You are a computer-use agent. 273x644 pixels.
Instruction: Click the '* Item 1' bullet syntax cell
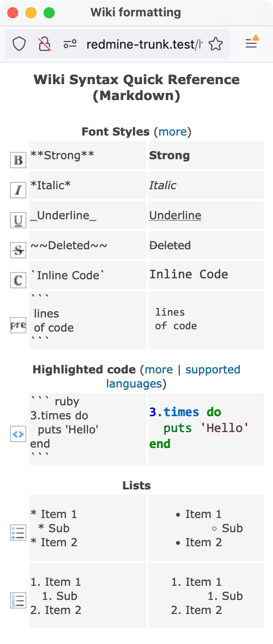(88, 528)
